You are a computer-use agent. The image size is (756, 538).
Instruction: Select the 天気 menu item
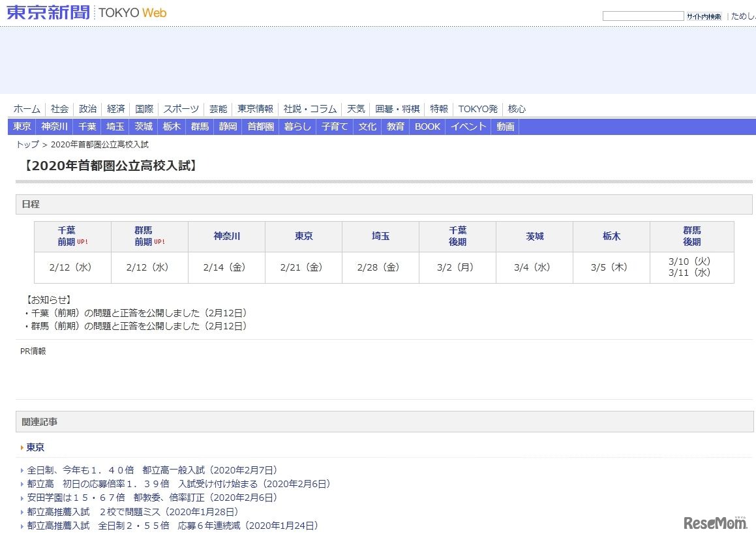(x=355, y=109)
